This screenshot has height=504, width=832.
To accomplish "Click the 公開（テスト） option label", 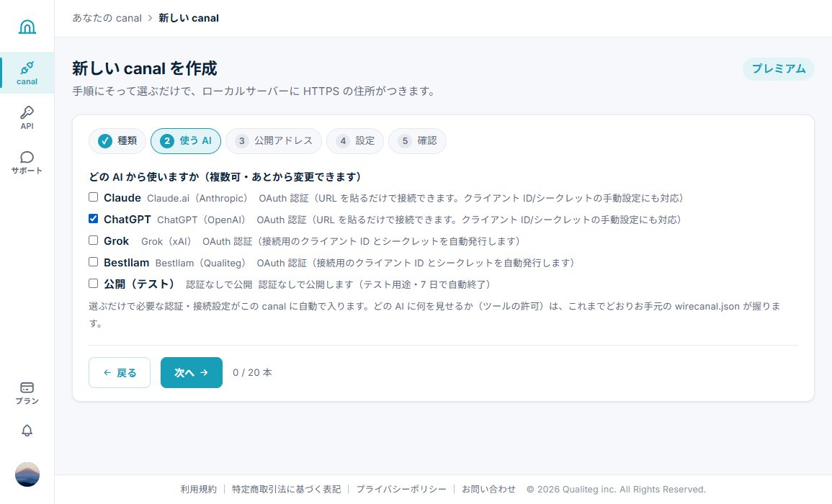I will pos(139,284).
